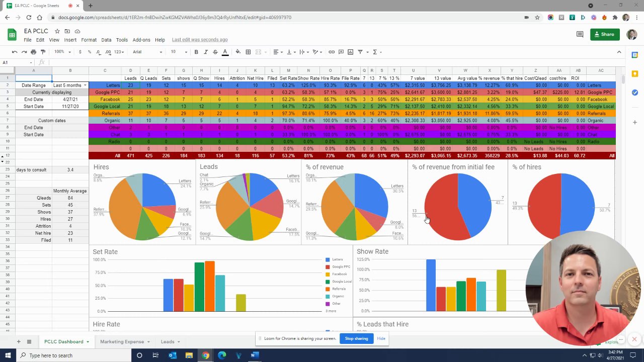Viewport: 644px width, 362px height.
Task: Star the EA PCLC document
Action: pyautogui.click(x=57, y=31)
